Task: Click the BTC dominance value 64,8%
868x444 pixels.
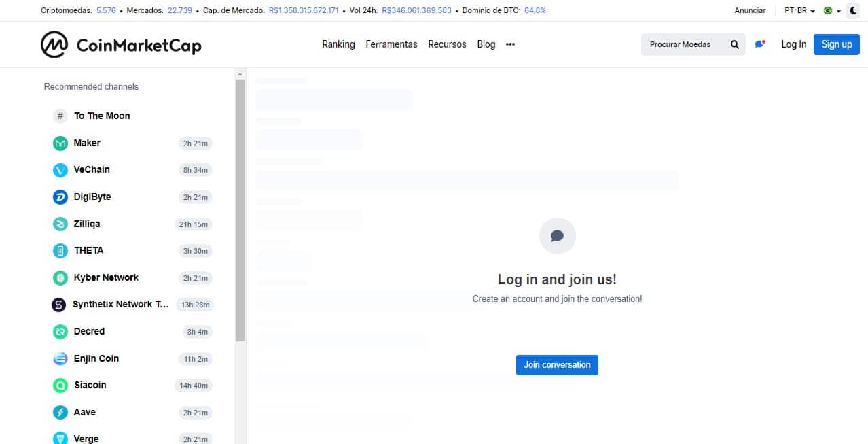Action: pos(535,10)
